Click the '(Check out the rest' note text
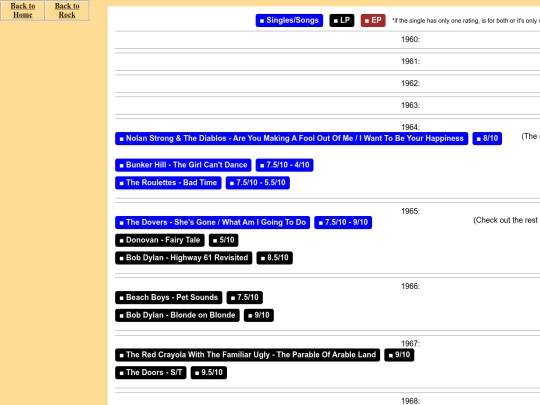The width and height of the screenshot is (540, 405). pyautogui.click(x=506, y=220)
